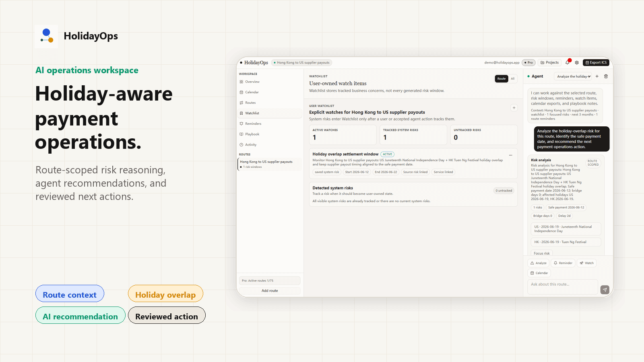Select Watchlist in the workspace sidebar
Image resolution: width=644 pixels, height=362 pixels.
(270, 113)
